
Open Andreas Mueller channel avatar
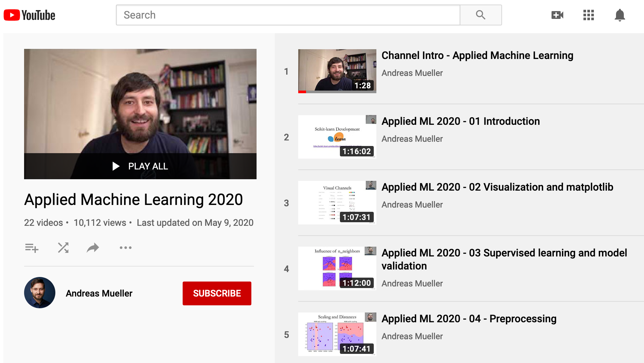pyautogui.click(x=40, y=293)
